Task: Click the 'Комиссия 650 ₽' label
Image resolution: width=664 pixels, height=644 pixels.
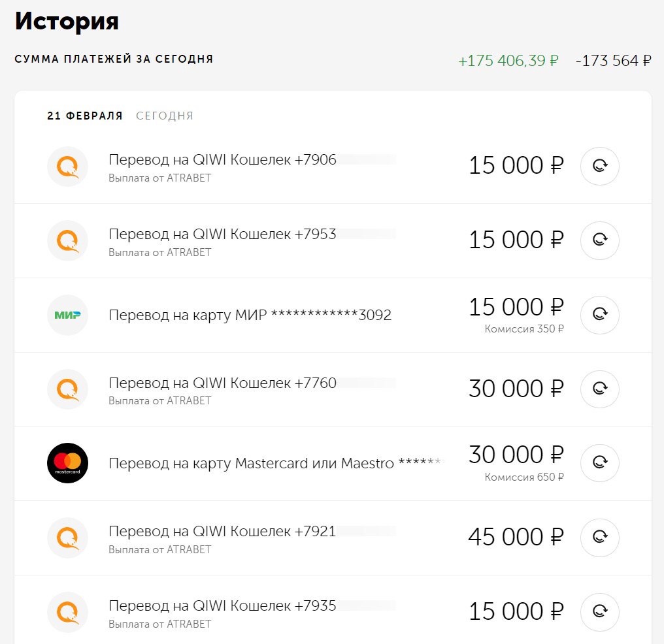Action: coord(524,477)
